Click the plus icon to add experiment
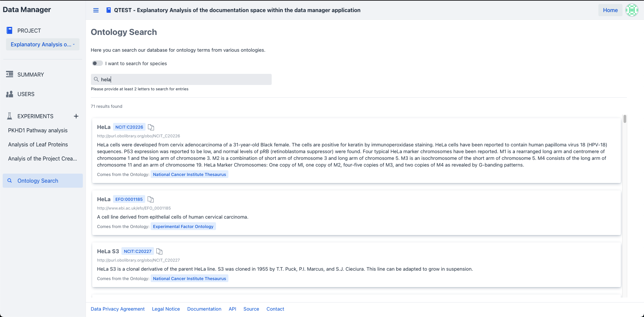Screen dimensions: 644x317 (76, 116)
